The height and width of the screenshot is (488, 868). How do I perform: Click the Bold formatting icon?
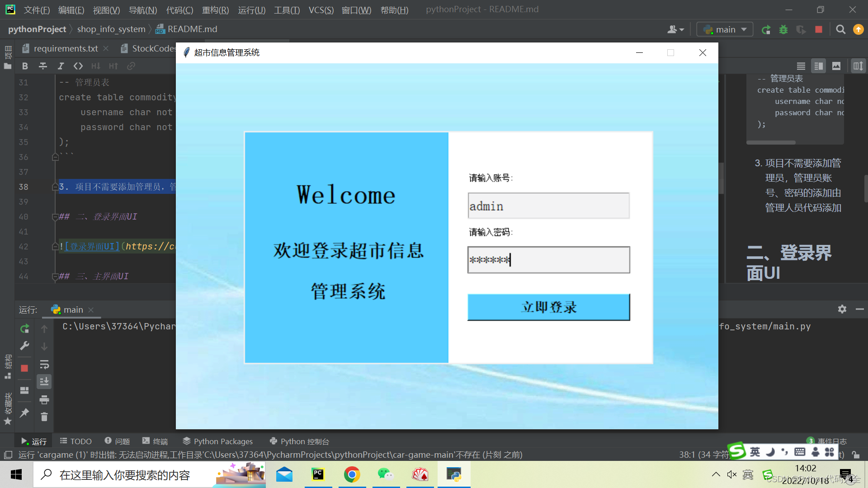point(25,66)
